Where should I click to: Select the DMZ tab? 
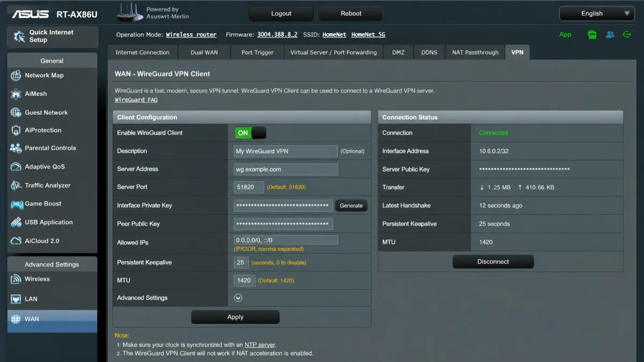pos(399,53)
